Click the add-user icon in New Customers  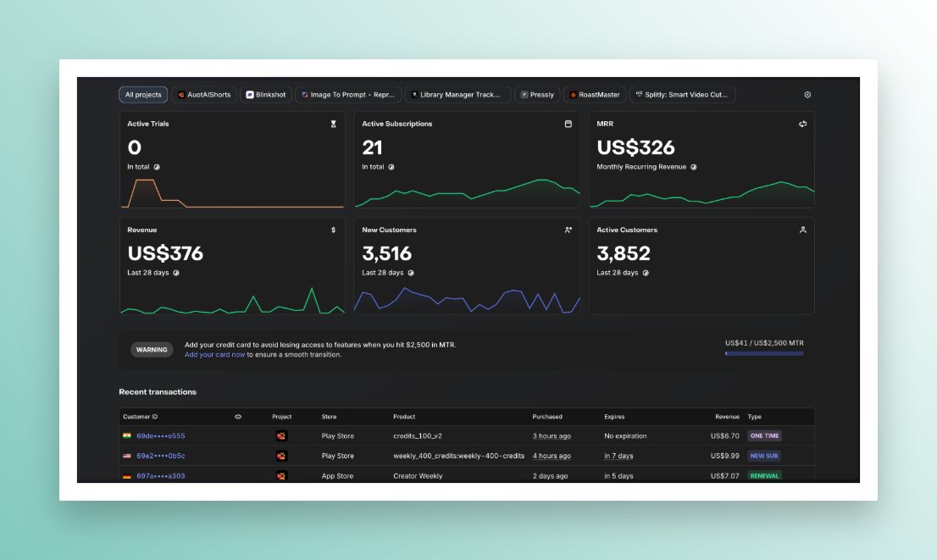pyautogui.click(x=568, y=230)
